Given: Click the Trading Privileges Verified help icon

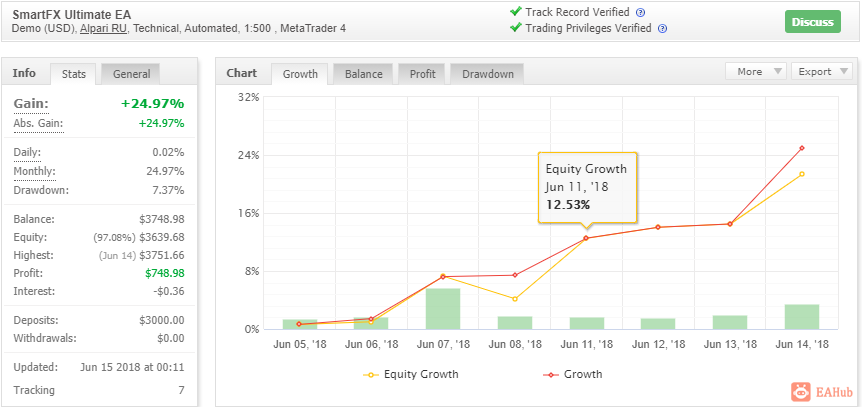Looking at the screenshot, I should [x=662, y=29].
